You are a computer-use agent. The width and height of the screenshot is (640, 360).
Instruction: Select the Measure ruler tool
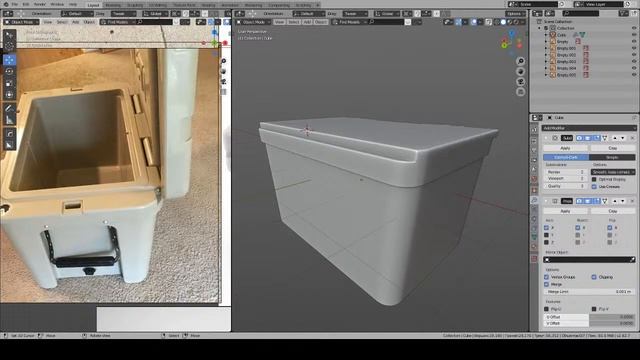[x=9, y=120]
